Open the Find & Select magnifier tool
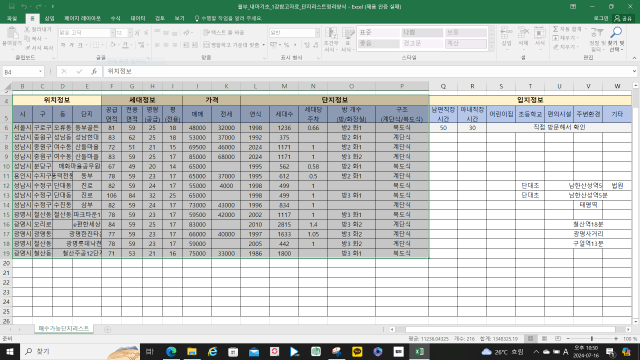Image resolution: width=640 pixels, height=360 pixels. click(616, 33)
